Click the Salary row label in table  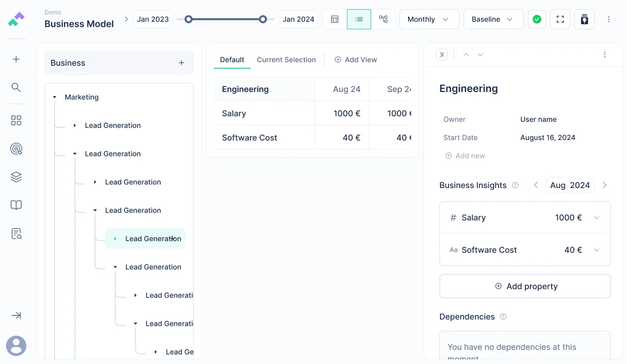tap(234, 113)
